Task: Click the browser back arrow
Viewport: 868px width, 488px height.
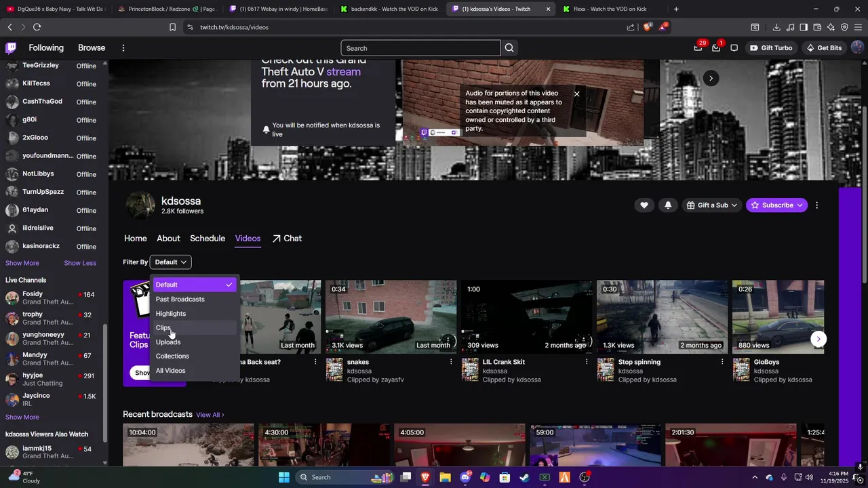Action: point(9,27)
